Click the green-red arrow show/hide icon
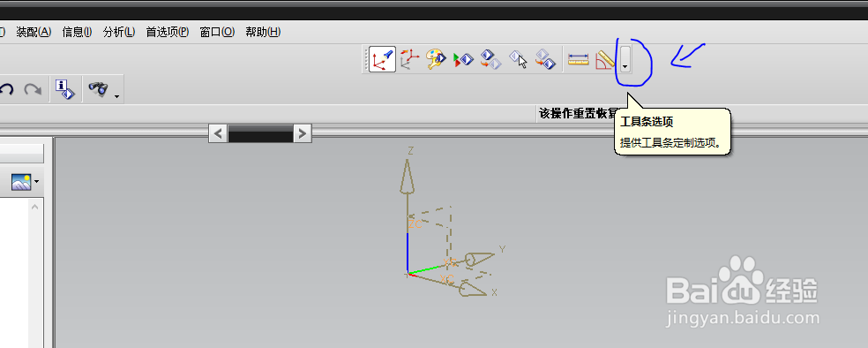This screenshot has width=868, height=348. pyautogui.click(x=463, y=59)
